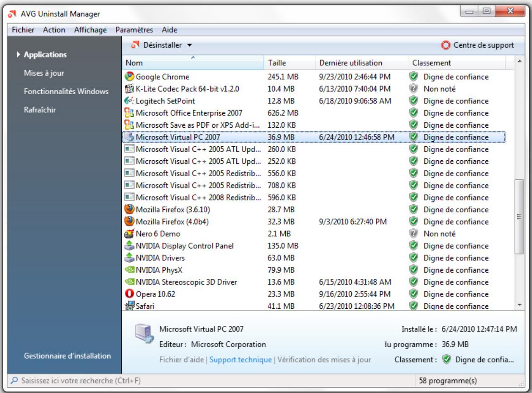Select the NVIDIA PhysX row name
Screen dimensions: 532x393
(x=159, y=270)
